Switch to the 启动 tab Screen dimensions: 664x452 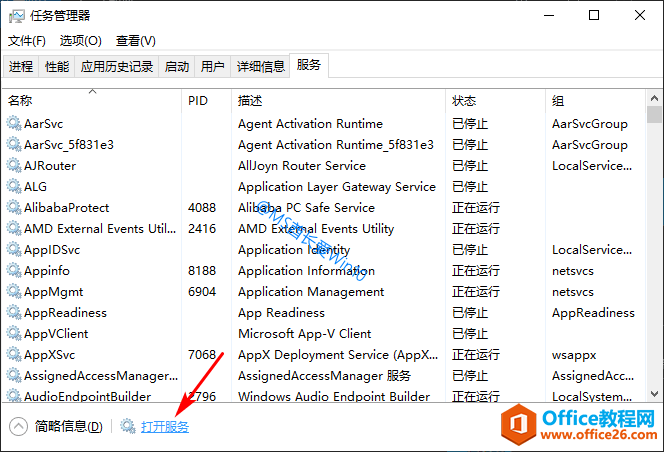click(177, 67)
